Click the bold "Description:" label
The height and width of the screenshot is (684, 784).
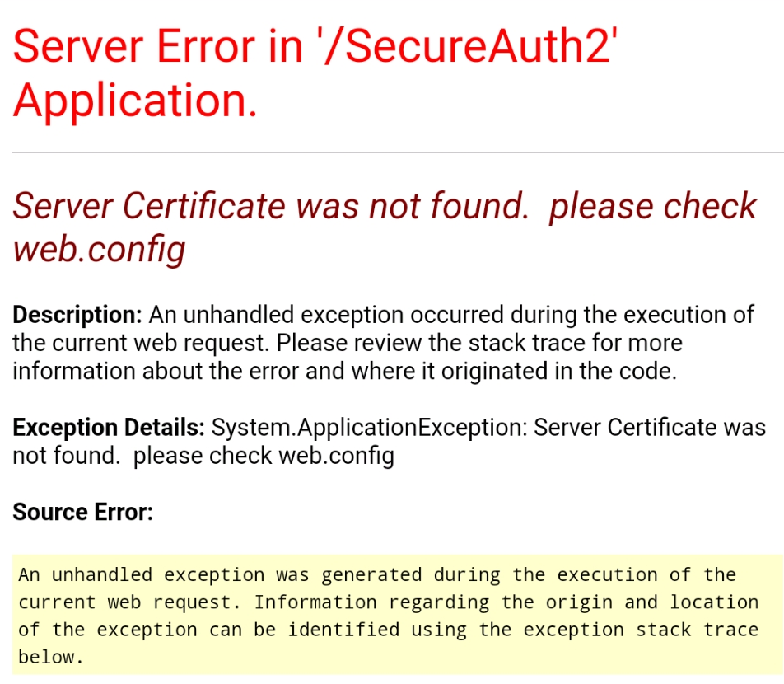pyautogui.click(x=77, y=316)
